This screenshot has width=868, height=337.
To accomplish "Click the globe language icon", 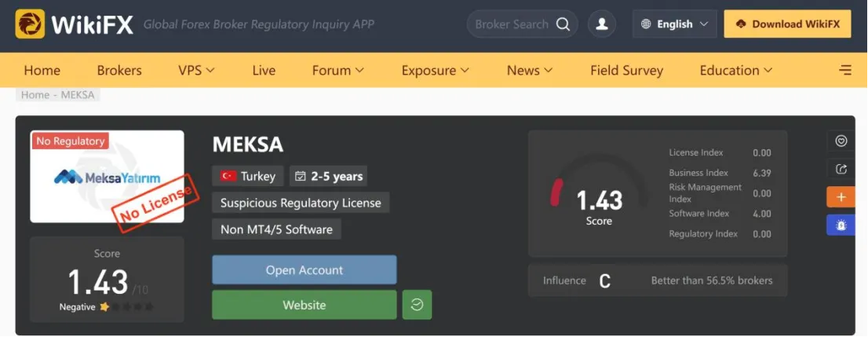I will click(x=646, y=24).
